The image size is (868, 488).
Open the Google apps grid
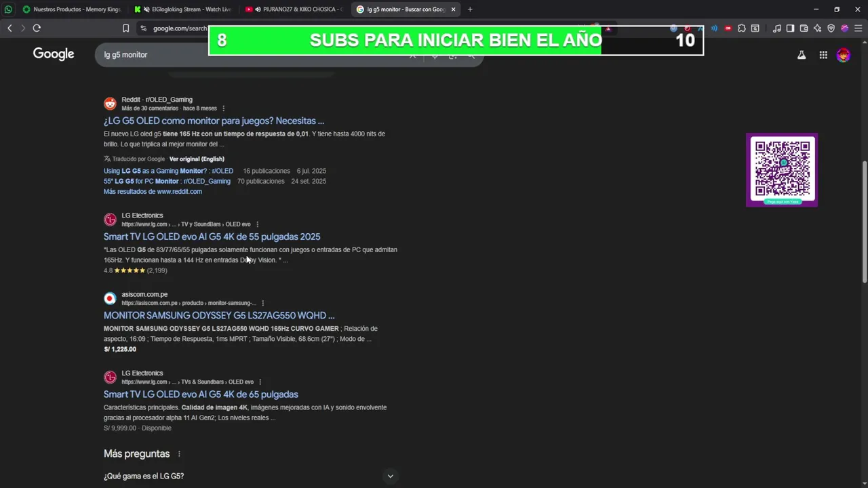pos(823,56)
